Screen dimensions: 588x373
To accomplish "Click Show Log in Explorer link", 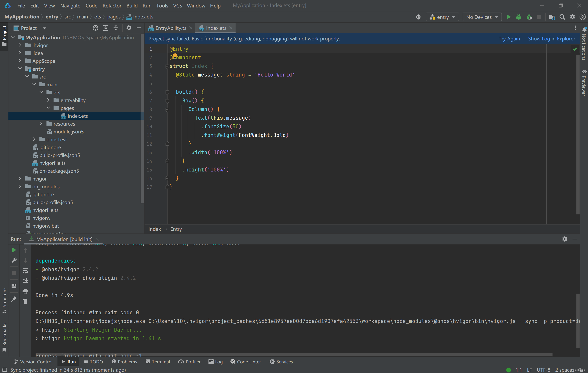I will pyautogui.click(x=551, y=39).
